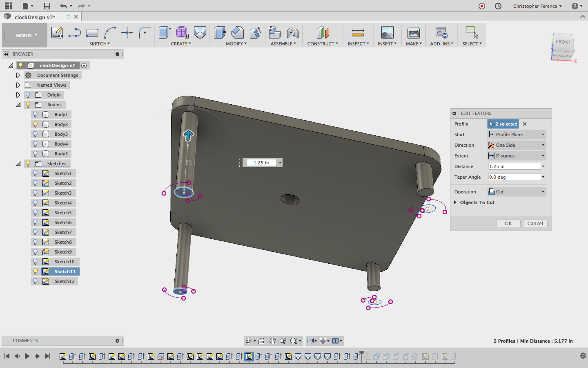
Task: Toggle visibility of the Bodies folder
Action: point(28,105)
